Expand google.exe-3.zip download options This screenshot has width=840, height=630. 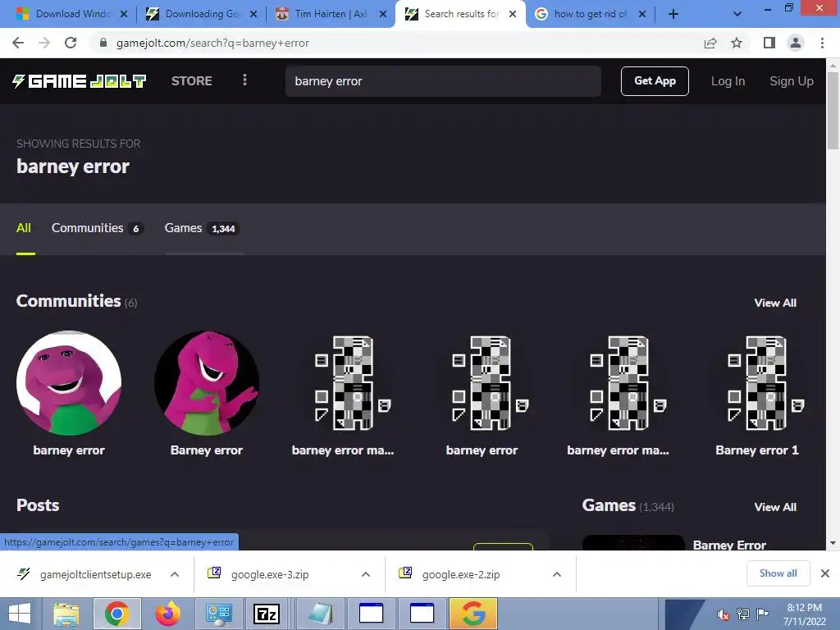pyautogui.click(x=366, y=574)
